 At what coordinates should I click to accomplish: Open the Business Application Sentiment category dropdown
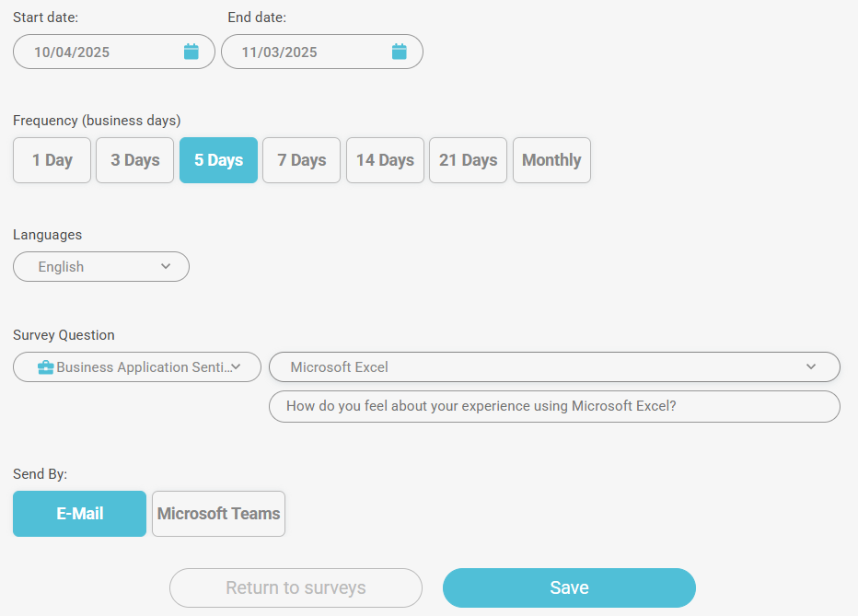pyautogui.click(x=138, y=367)
